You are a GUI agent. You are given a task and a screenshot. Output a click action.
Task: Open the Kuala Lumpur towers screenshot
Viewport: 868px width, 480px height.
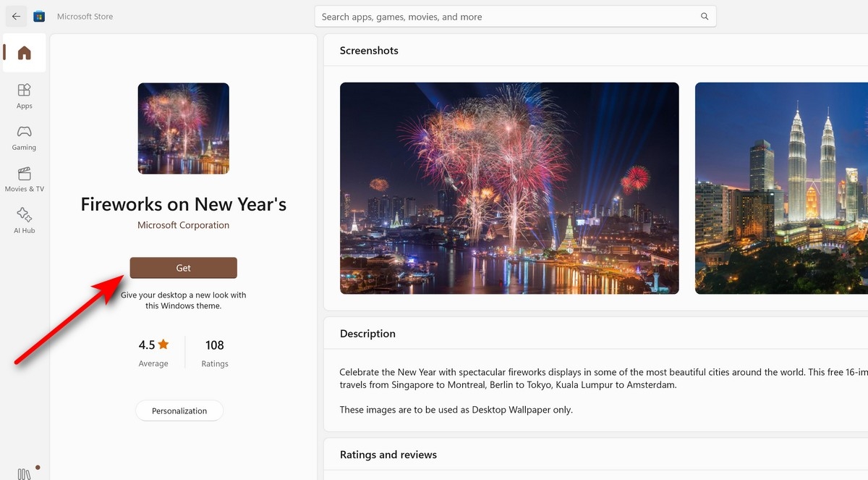[x=781, y=188]
